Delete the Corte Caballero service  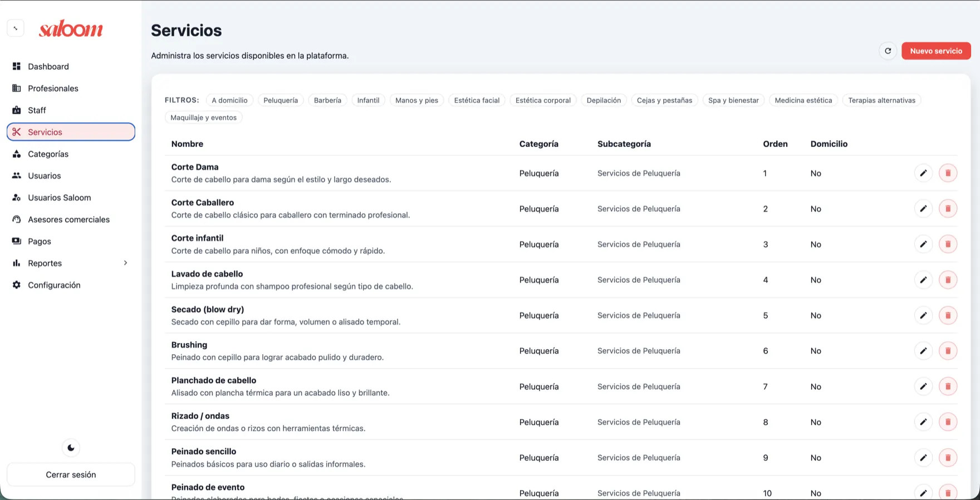click(x=948, y=209)
